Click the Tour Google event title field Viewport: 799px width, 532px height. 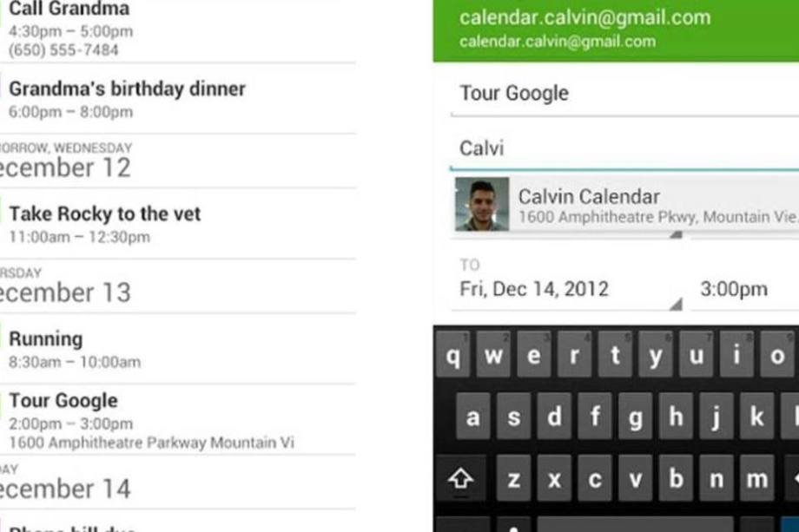coord(625,94)
